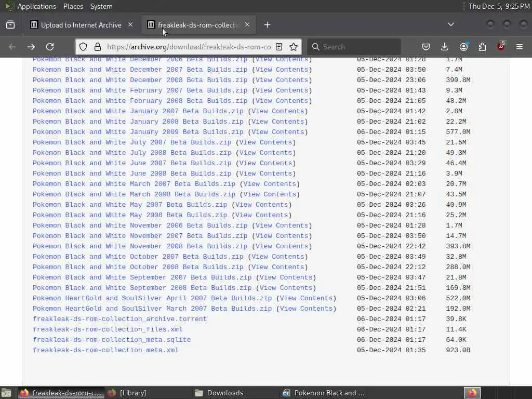Download freakleak-ds-rom-collection_archive.torrent
Viewport: 532px width, 399px height.
click(120, 319)
